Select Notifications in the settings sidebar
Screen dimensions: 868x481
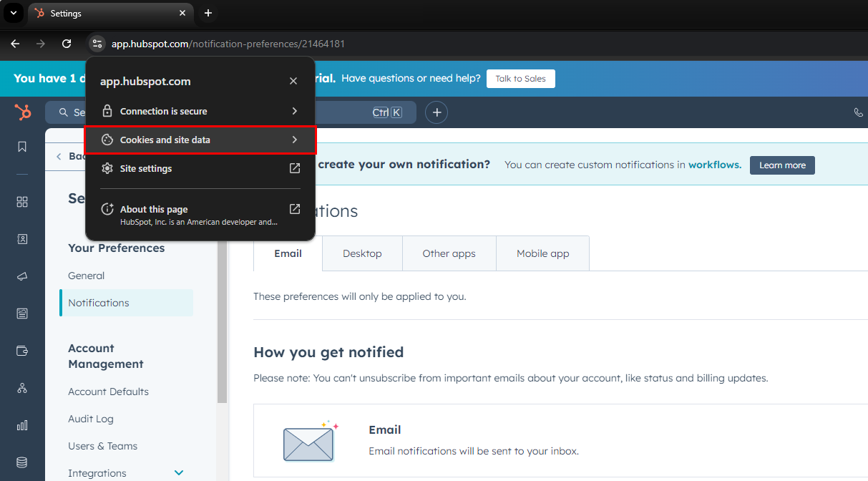click(127, 303)
